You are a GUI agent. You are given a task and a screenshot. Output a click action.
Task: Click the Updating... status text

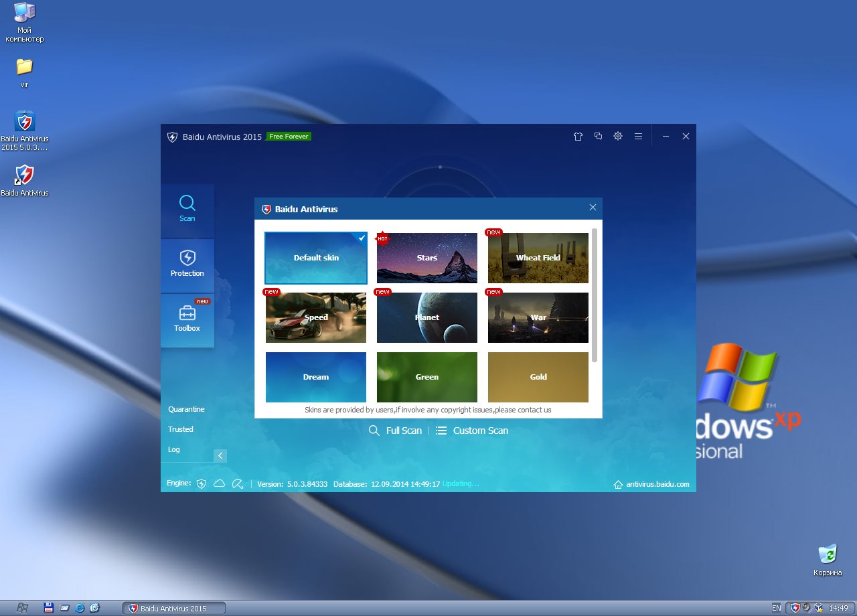(x=461, y=483)
